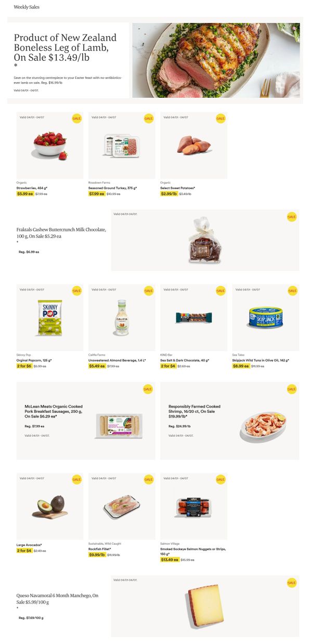Click the SALE badge on the Rockfish Fillet card

148,479
